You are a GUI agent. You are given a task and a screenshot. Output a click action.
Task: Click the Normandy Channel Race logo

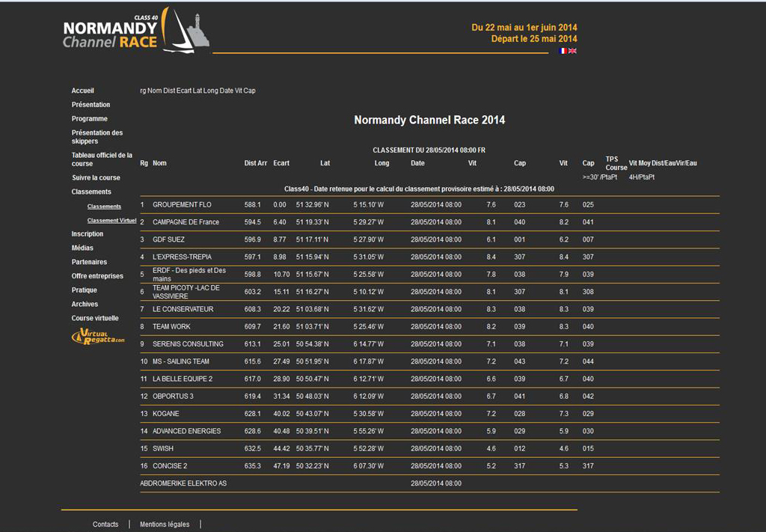[x=135, y=31]
